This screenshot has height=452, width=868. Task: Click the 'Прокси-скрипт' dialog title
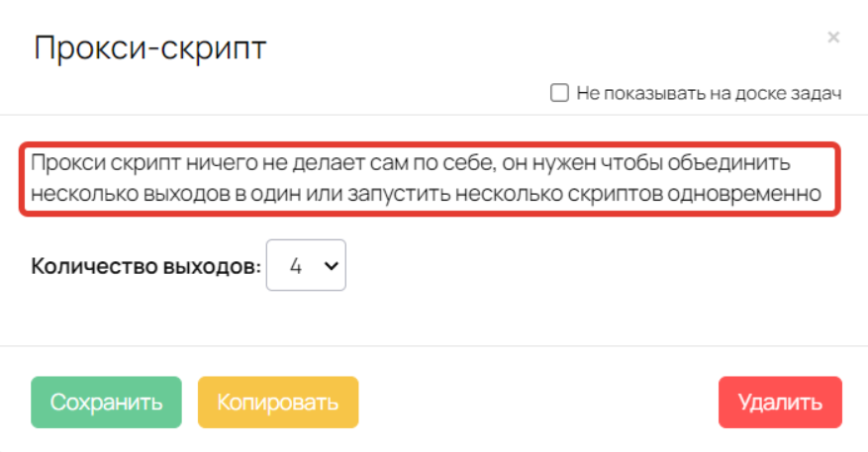coord(150,48)
